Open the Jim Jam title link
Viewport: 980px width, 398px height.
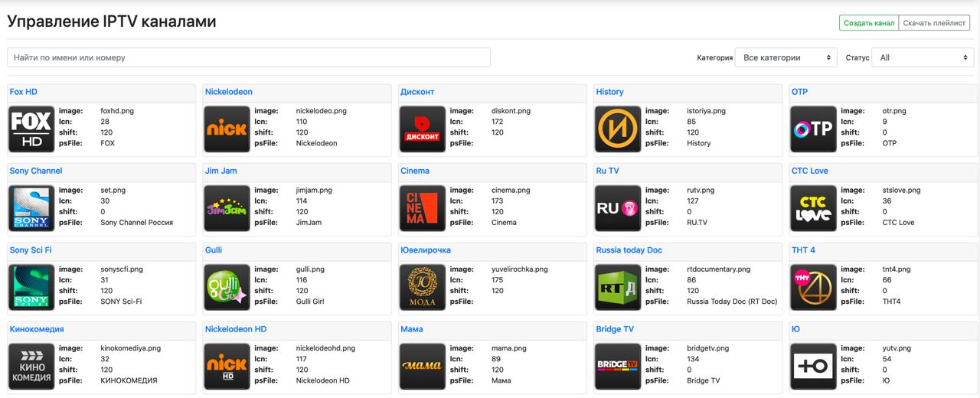coord(221,171)
